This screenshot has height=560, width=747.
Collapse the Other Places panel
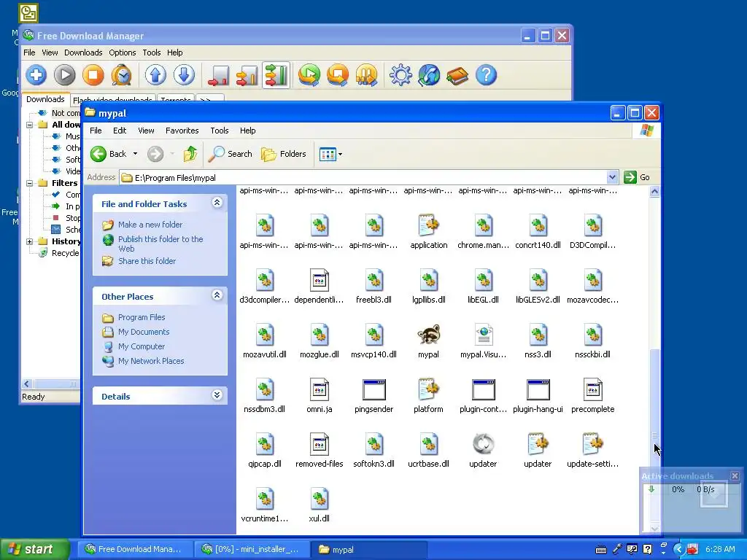pos(217,295)
